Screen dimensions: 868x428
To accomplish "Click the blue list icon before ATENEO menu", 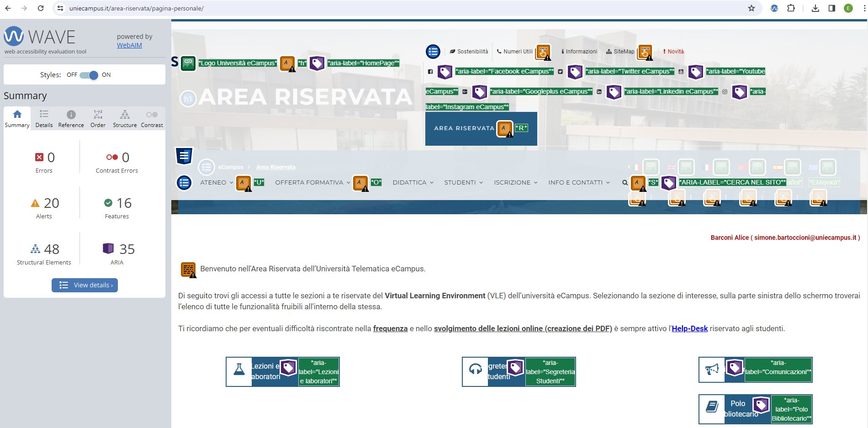I will 184,183.
